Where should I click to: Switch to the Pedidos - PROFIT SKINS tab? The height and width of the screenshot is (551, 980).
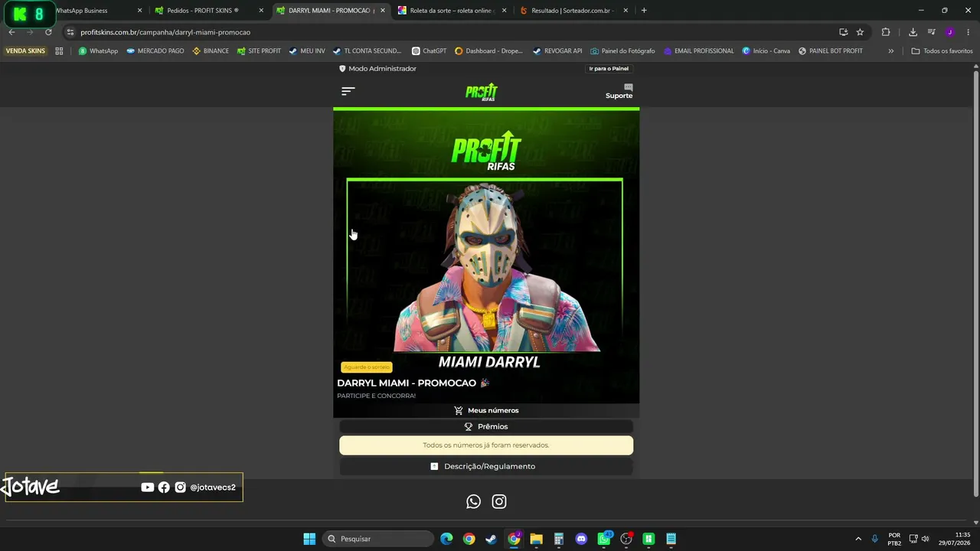click(207, 11)
